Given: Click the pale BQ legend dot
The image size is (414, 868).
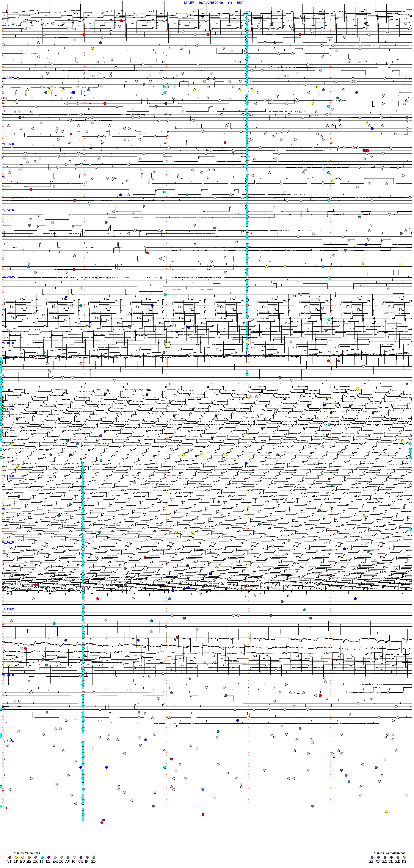Looking at the screenshot, I should click(x=23, y=858).
